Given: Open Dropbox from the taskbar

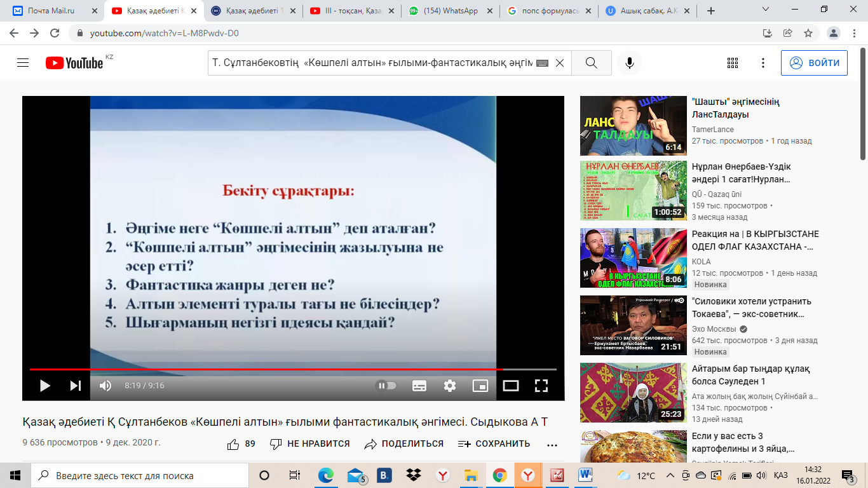Looking at the screenshot, I should coord(414,475).
